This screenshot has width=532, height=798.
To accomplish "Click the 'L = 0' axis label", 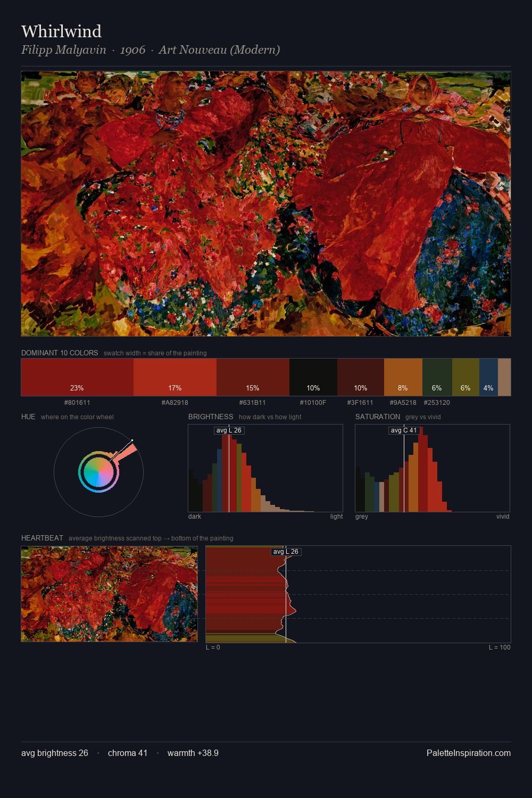I will click(213, 647).
